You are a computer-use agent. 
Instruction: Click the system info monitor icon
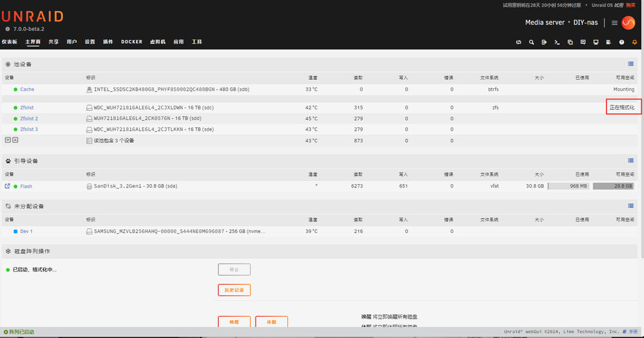click(596, 42)
